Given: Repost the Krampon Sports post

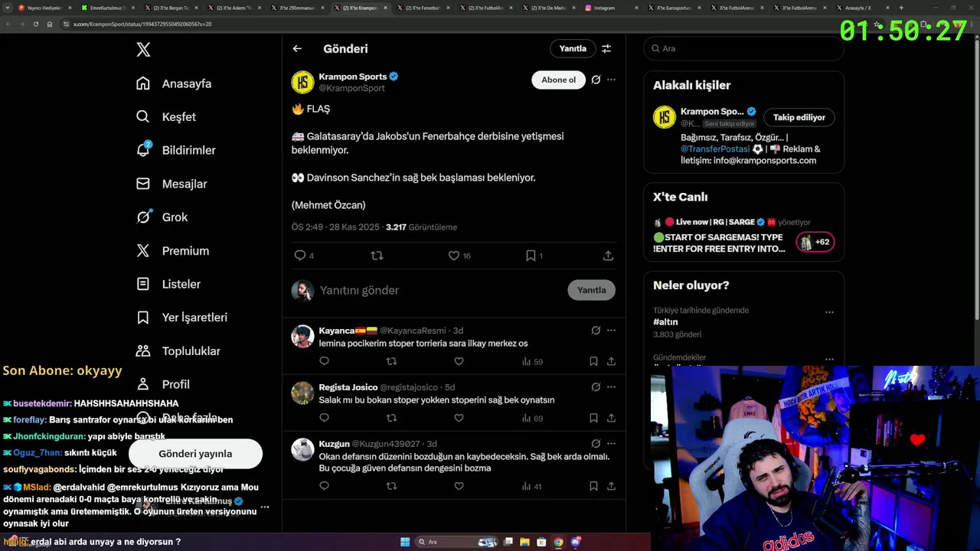Looking at the screenshot, I should (377, 256).
